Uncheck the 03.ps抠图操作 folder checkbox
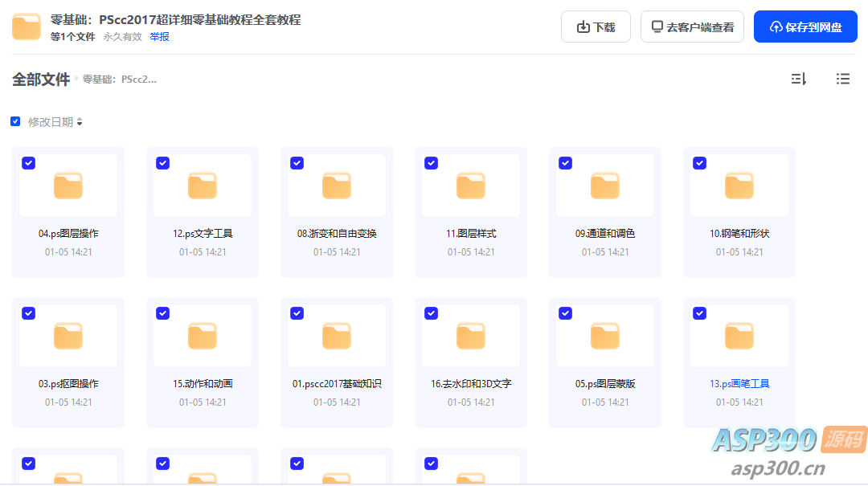 coord(29,313)
